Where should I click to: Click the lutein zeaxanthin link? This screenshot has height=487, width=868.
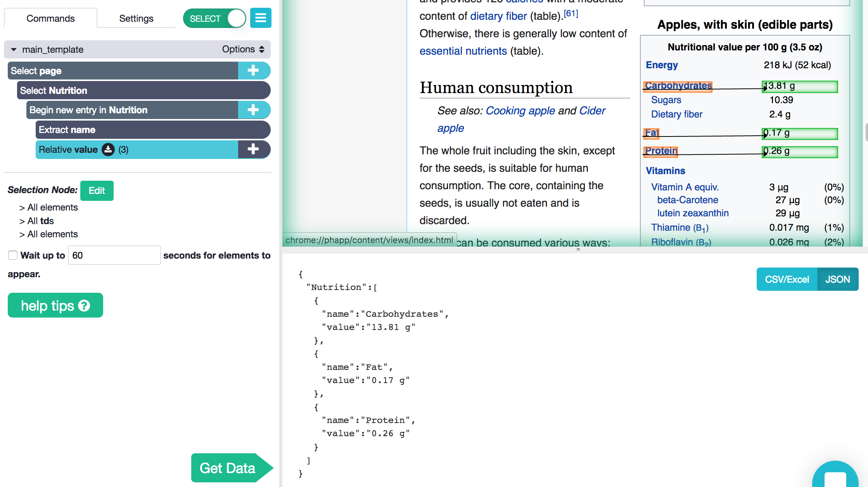[x=693, y=213]
